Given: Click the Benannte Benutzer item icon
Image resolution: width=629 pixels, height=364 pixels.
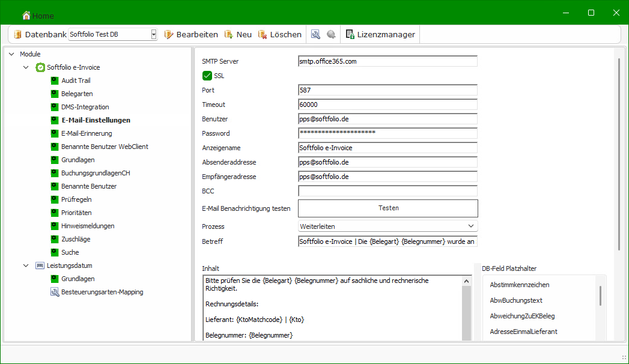Looking at the screenshot, I should [55, 186].
